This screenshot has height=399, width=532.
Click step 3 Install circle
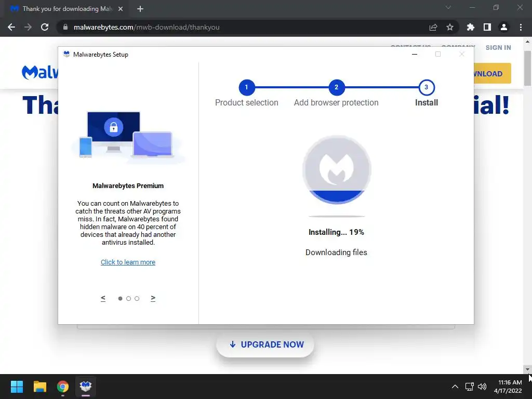427,87
